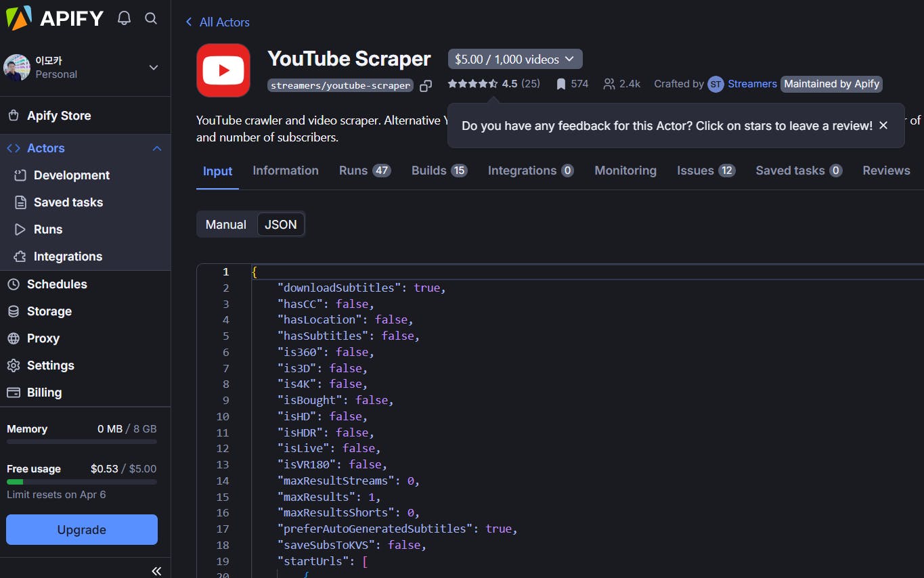Open Development in sidebar

(x=72, y=175)
